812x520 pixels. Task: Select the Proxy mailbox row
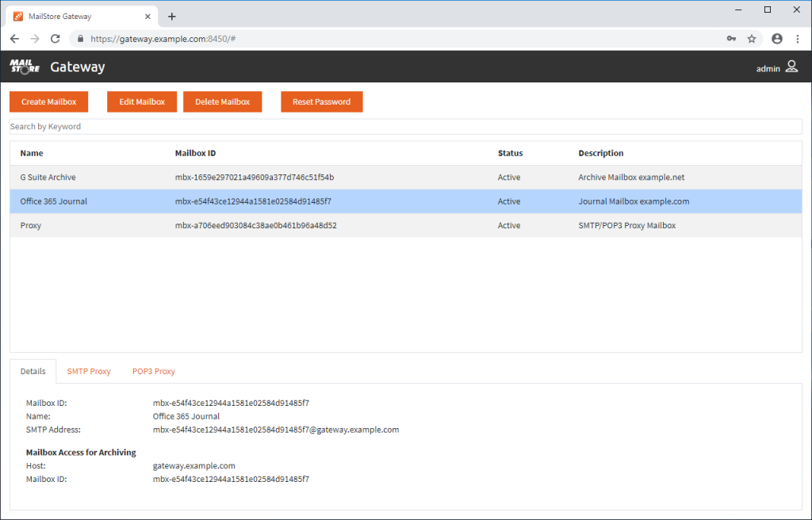click(x=238, y=225)
